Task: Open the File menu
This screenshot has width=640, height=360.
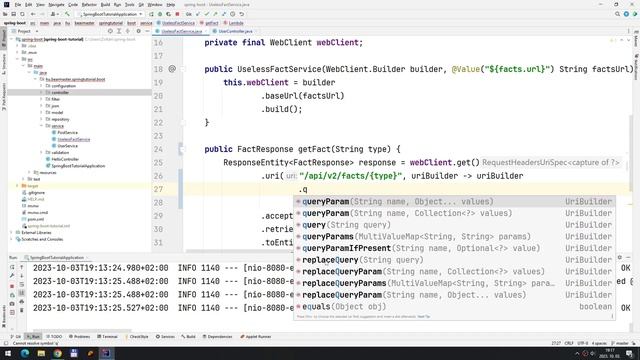Action: point(18,4)
